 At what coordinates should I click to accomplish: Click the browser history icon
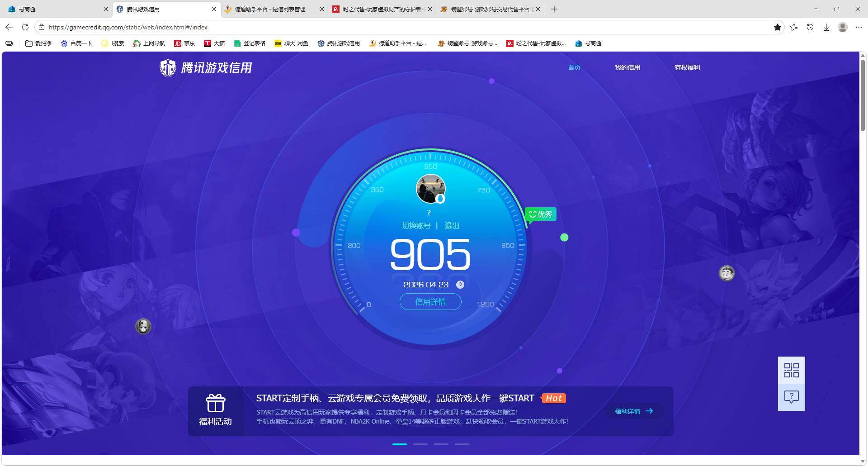point(810,27)
